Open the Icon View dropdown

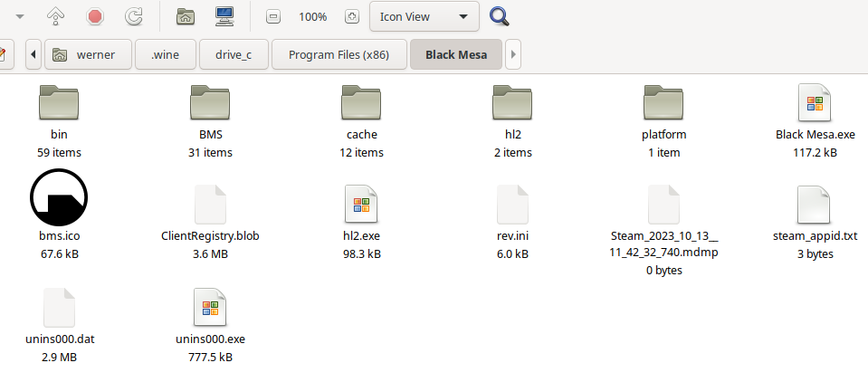(424, 16)
